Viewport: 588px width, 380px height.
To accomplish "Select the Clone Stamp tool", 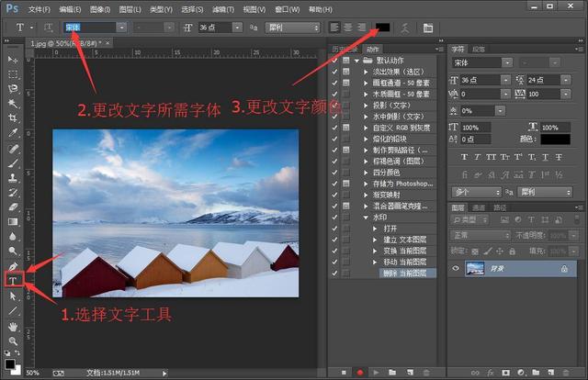I will tap(13, 178).
